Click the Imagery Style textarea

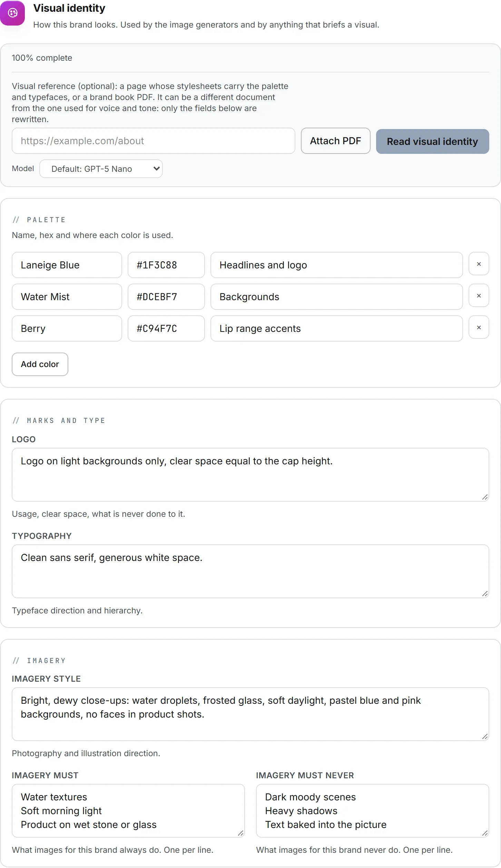tap(250, 714)
